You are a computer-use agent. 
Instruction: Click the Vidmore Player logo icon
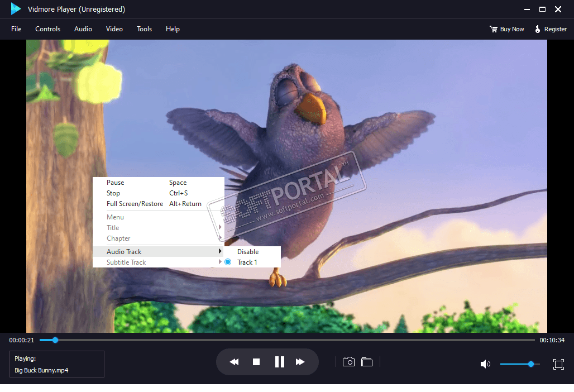(x=16, y=9)
